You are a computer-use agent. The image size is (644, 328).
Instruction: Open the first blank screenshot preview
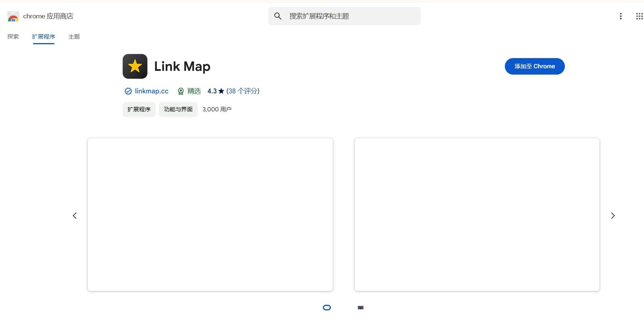coord(210,214)
